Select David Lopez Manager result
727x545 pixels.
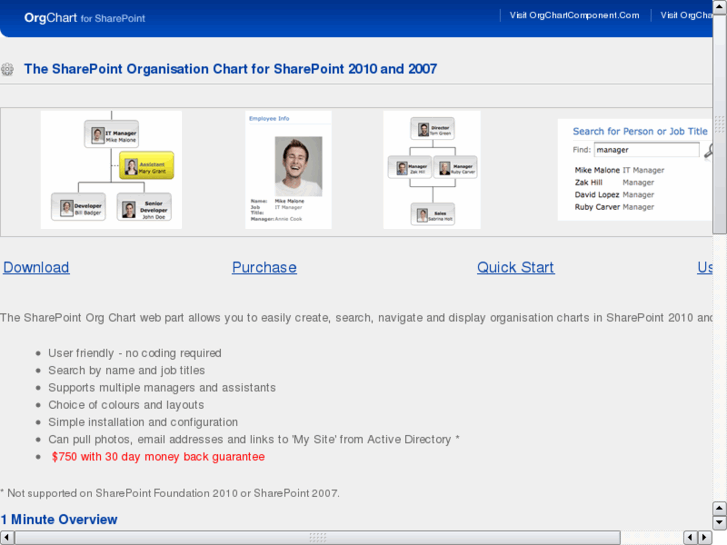614,195
